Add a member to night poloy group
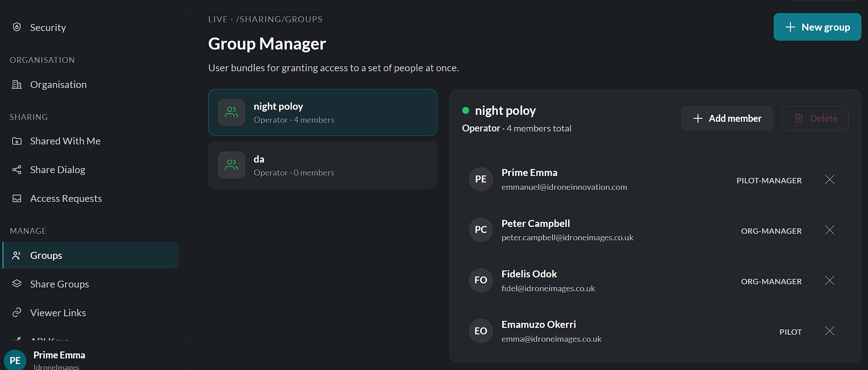Viewport: 868px width, 370px height. point(727,118)
